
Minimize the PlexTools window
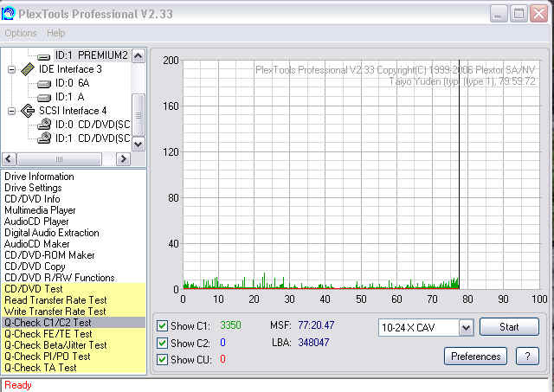tap(499, 14)
